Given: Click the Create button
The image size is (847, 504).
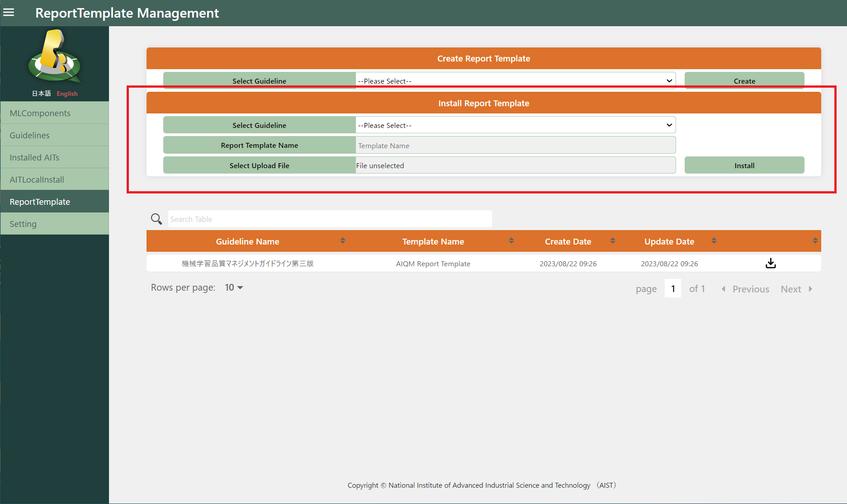Looking at the screenshot, I should (744, 81).
